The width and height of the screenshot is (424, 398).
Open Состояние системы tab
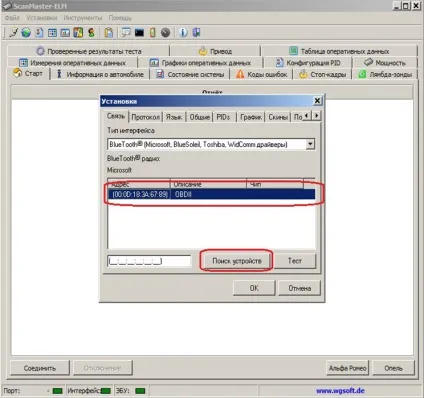coord(190,74)
